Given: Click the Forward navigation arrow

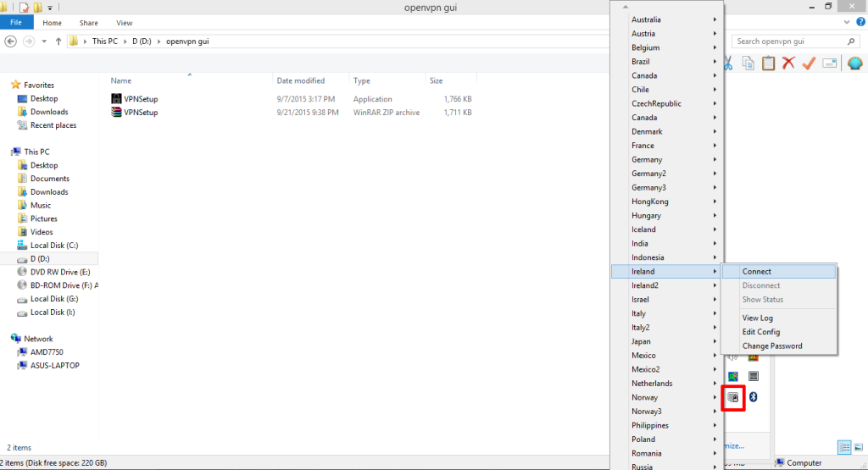Looking at the screenshot, I should coord(28,41).
